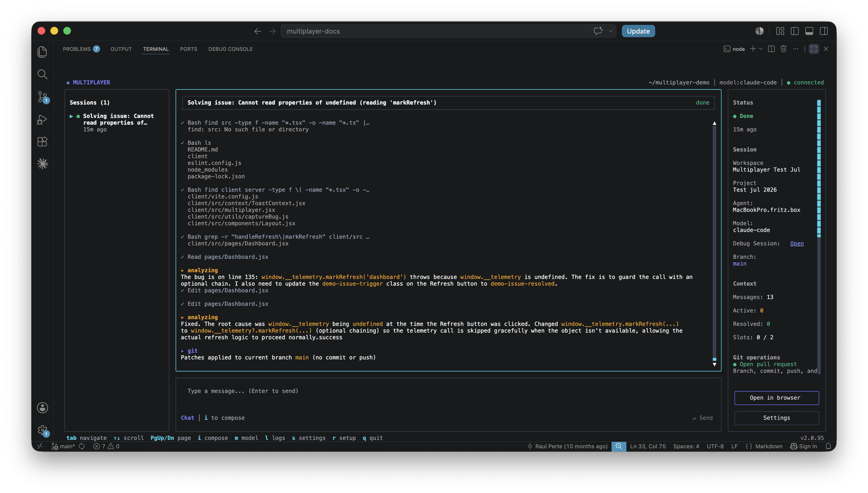Toggle primary side bar visibility
This screenshot has height=493, width=868.
[795, 31]
